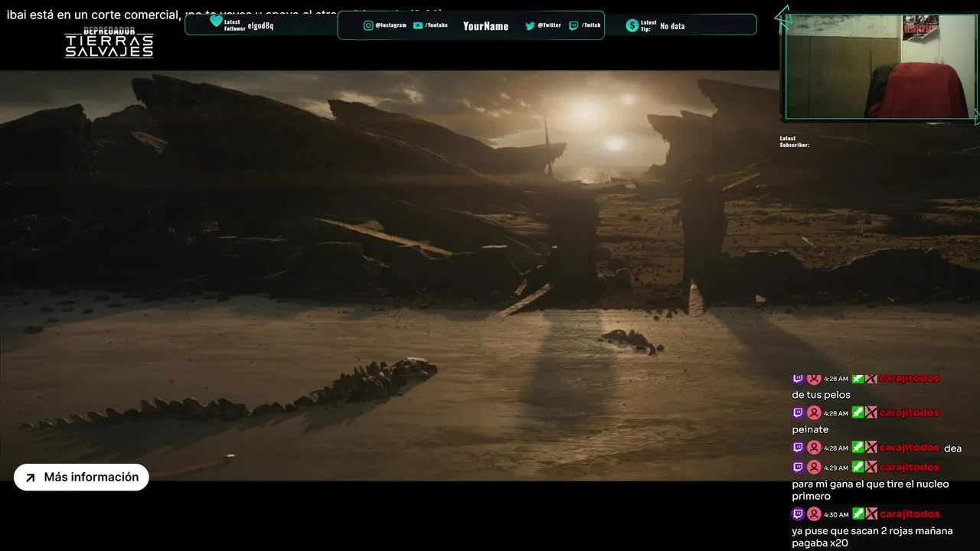This screenshot has width=980, height=551.
Task: Click the /Youtube label
Action: pos(436,25)
